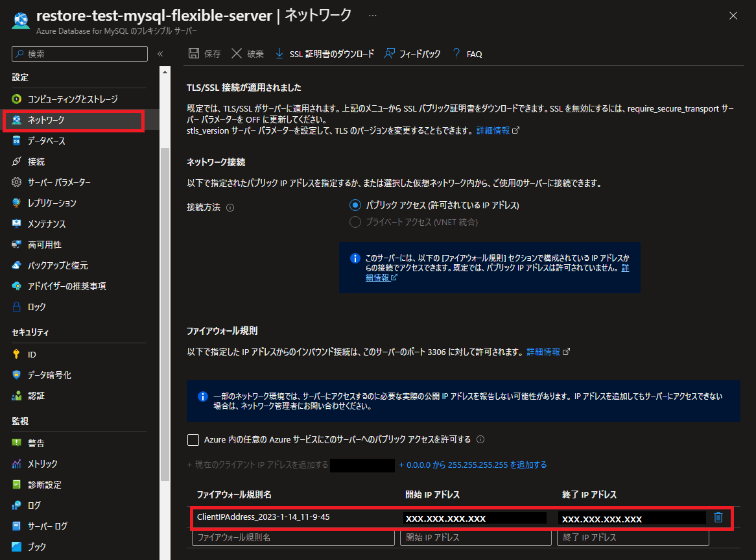The height and width of the screenshot is (560, 756).
Task: Click the コンピューティングとストレージ icon in sidebar
Action: [16, 99]
